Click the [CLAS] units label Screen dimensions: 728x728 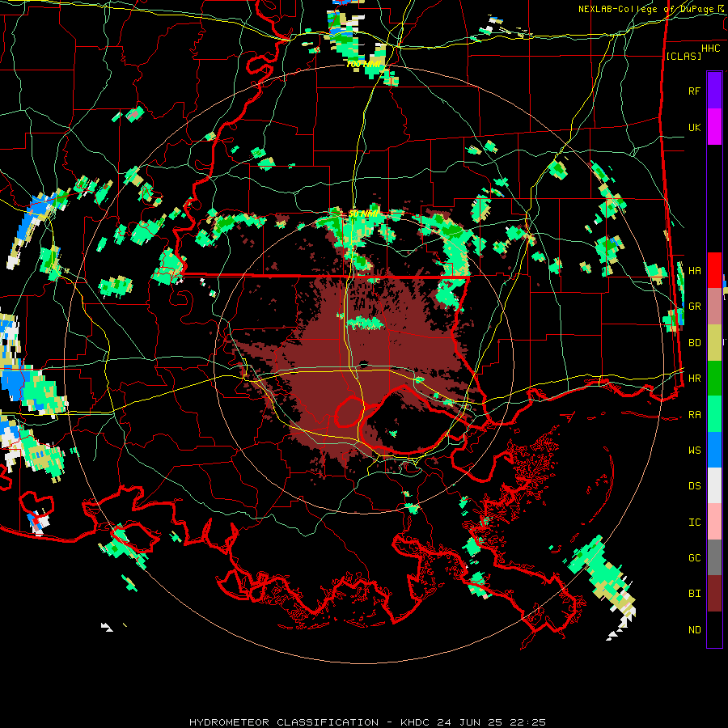click(x=684, y=56)
